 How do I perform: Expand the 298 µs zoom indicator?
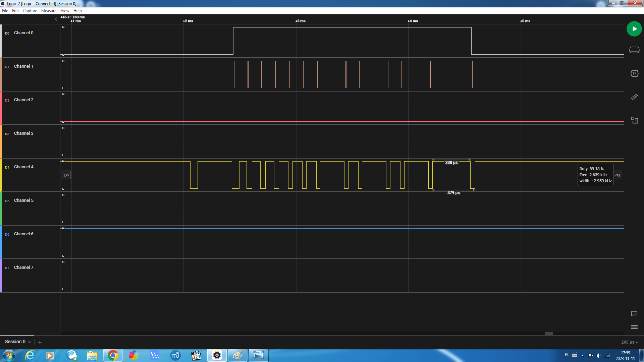(x=629, y=342)
